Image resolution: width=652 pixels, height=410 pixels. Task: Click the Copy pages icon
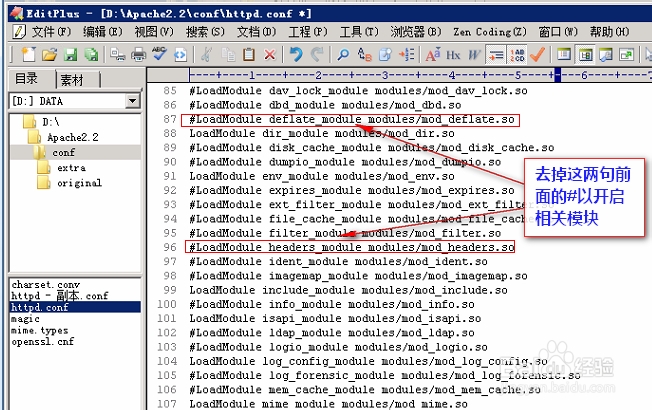pyautogui.click(x=228, y=54)
